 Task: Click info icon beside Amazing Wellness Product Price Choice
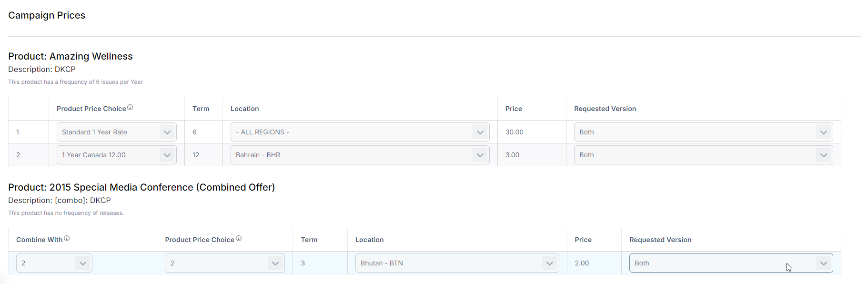pyautogui.click(x=130, y=108)
